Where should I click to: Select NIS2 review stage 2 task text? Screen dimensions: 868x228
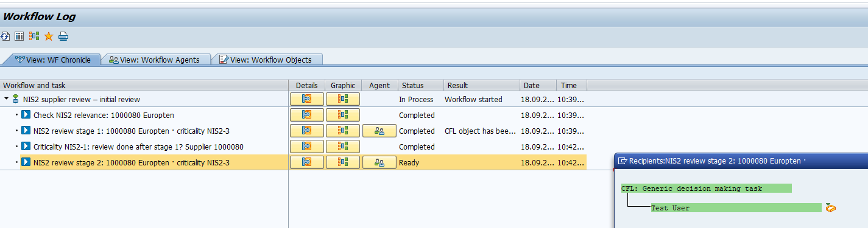coord(132,162)
